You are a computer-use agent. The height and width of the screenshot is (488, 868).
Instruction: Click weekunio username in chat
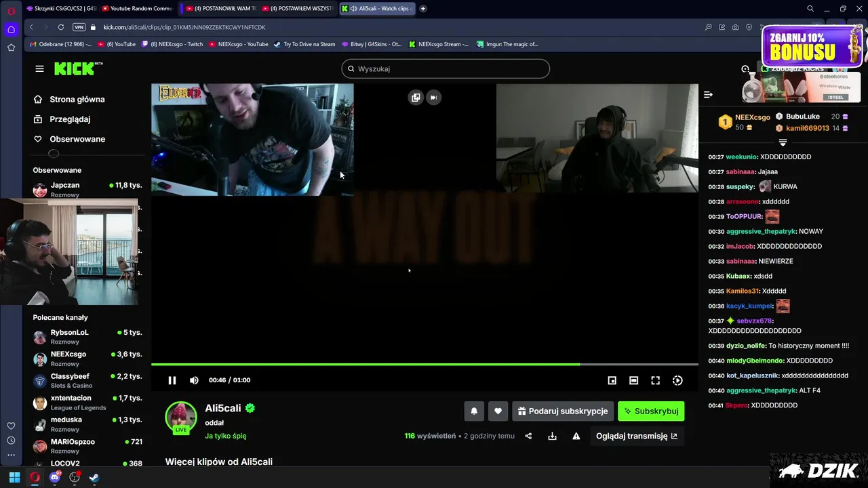coord(741,157)
